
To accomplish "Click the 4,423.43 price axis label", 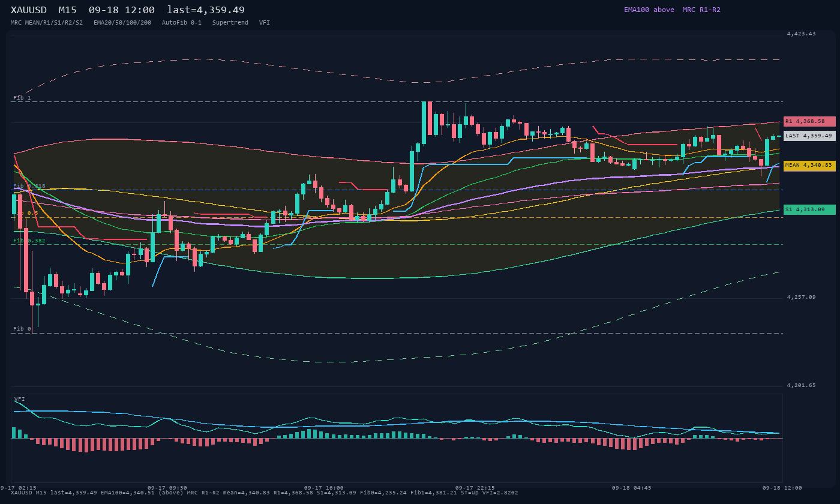I will coord(801,34).
